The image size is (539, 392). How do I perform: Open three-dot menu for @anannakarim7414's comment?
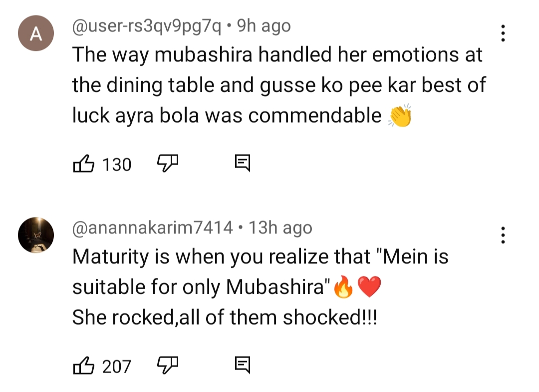[503, 235]
